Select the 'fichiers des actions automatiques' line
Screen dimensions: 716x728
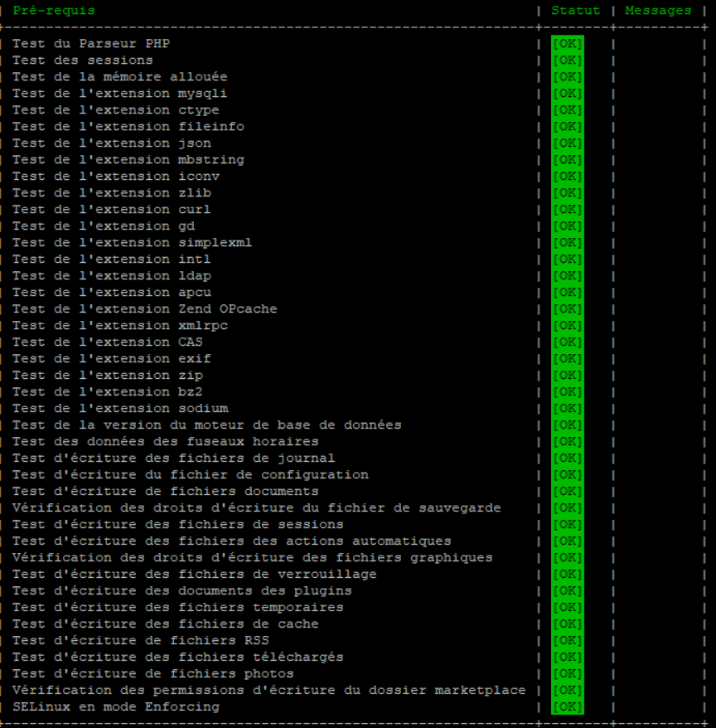pyautogui.click(x=231, y=541)
